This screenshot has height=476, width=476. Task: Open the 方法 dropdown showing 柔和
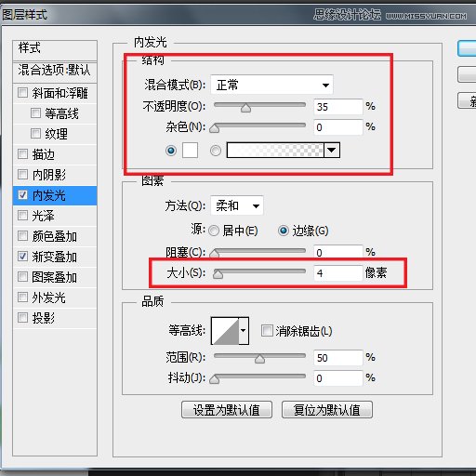[237, 205]
